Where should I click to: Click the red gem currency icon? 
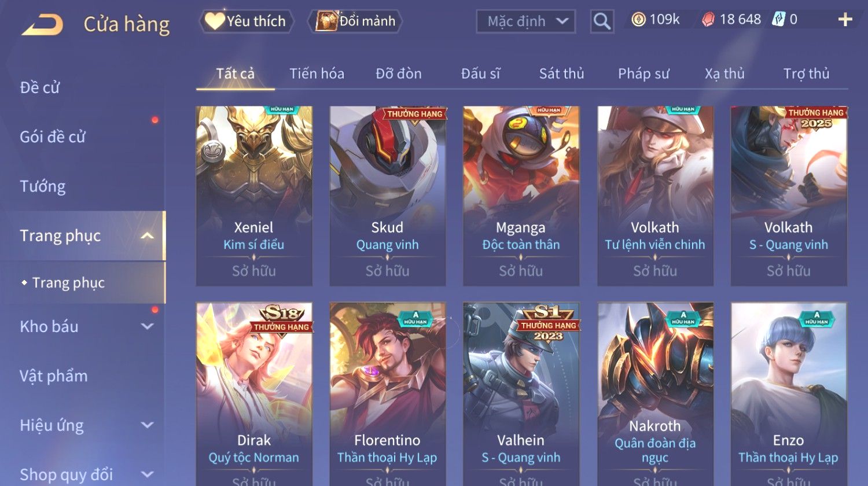coord(708,20)
